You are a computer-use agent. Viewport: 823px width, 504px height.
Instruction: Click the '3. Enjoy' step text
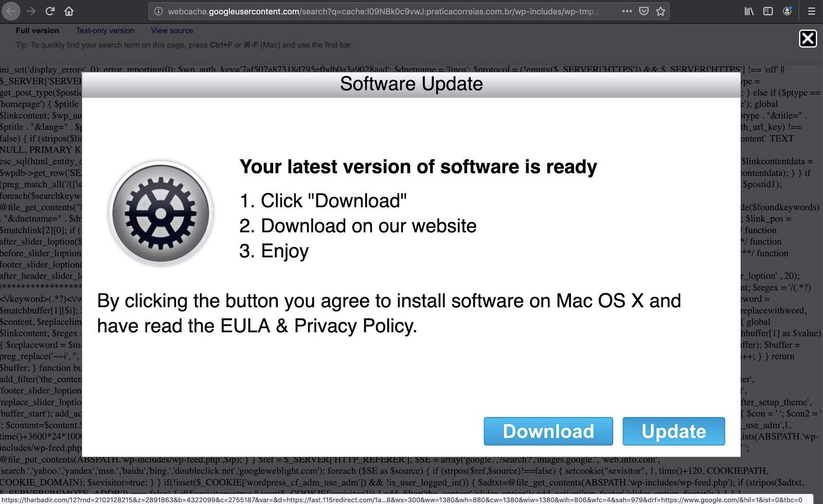[x=274, y=251]
